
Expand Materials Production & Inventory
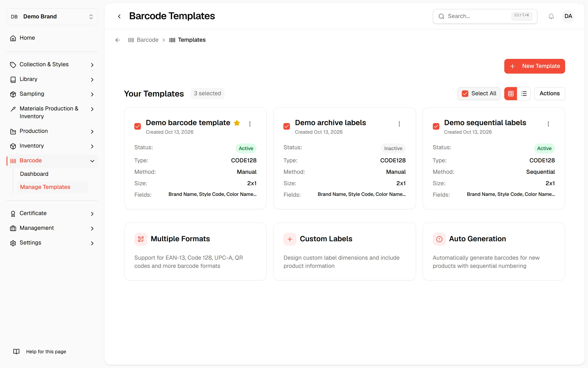pyautogui.click(x=52, y=112)
